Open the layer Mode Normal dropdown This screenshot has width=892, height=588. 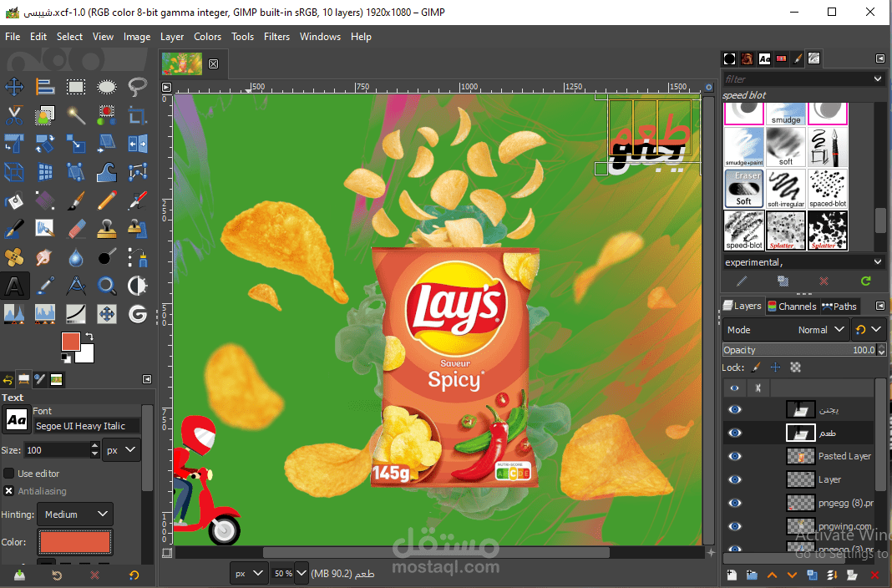click(x=786, y=330)
